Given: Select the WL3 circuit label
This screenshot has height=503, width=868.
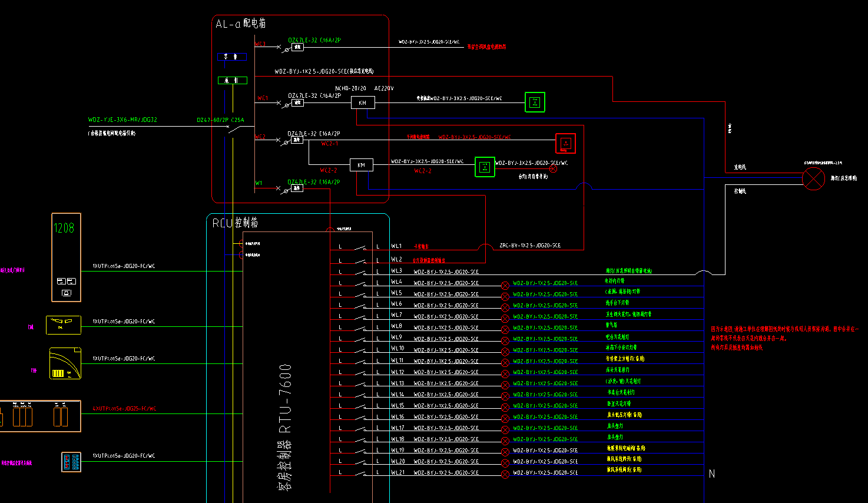Looking at the screenshot, I should tap(396, 271).
